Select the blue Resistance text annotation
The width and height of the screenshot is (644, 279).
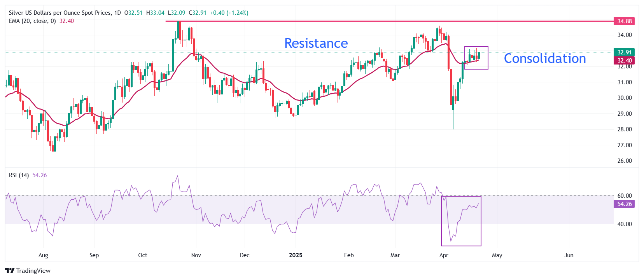316,43
